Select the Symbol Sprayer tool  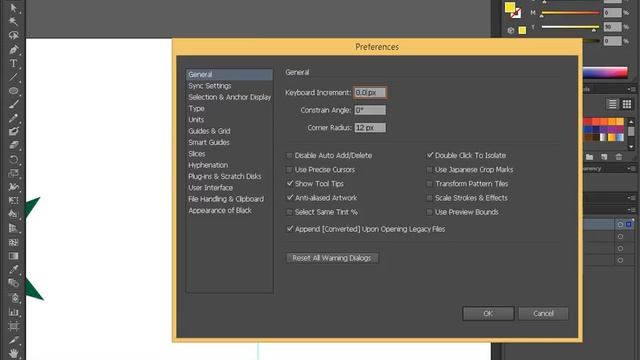tap(14, 298)
